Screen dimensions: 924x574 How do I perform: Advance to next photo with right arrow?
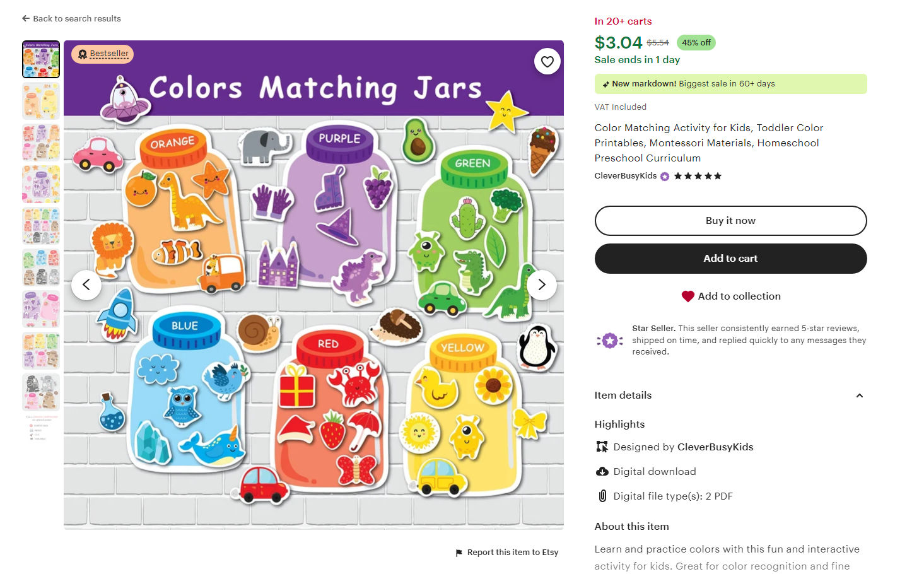[541, 284]
